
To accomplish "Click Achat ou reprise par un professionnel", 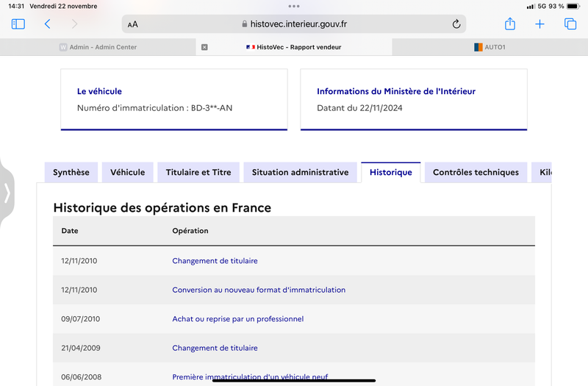I will tap(237, 319).
